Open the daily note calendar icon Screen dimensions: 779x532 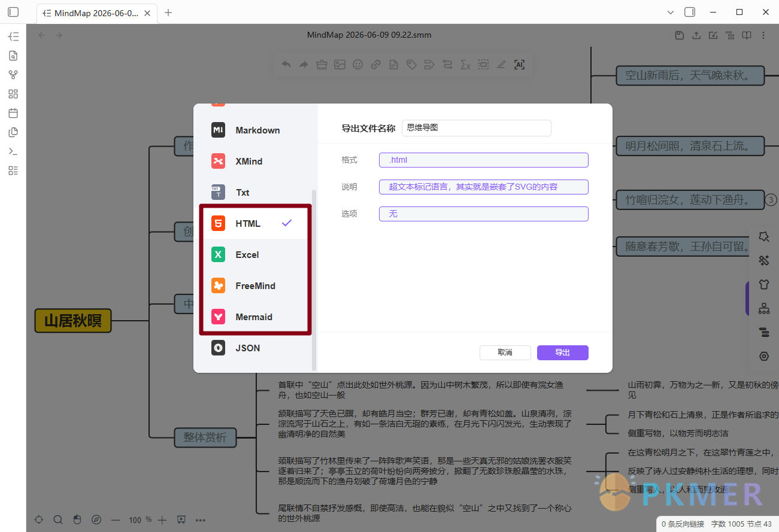(13, 113)
